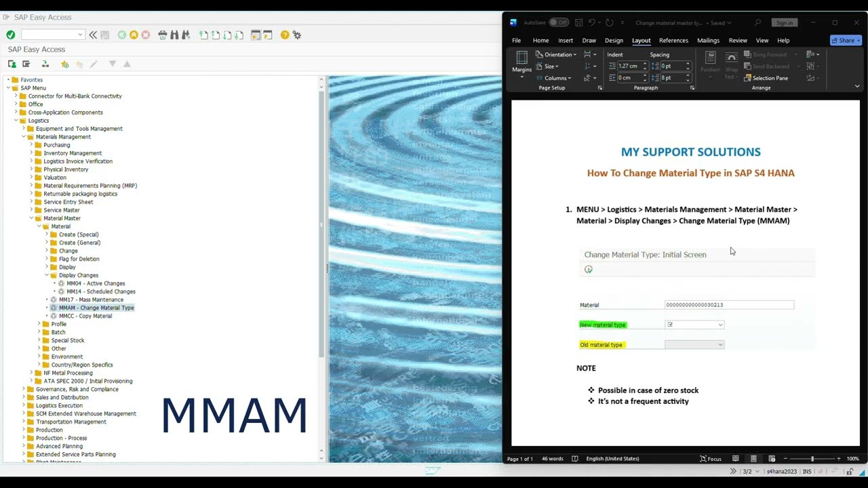Click the SAP Help question mark icon
Image resolution: width=868 pixels, height=488 pixels.
285,35
